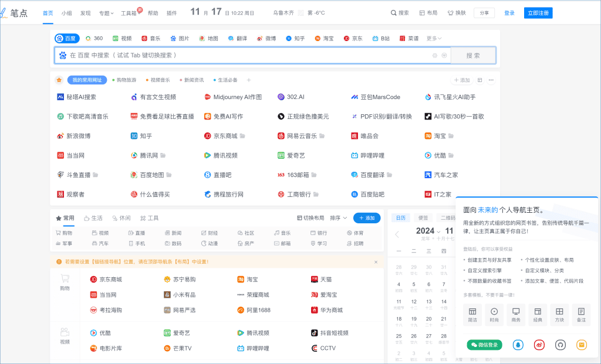
Task: Log in with the Weibo icon
Action: (x=539, y=345)
